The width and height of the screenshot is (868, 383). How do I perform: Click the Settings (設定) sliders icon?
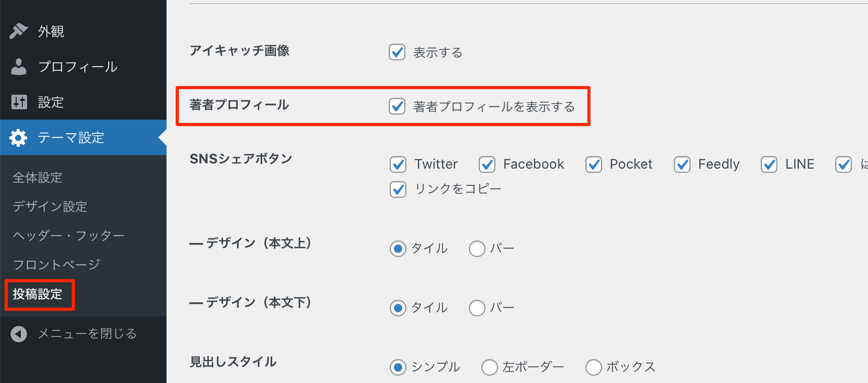(19, 102)
